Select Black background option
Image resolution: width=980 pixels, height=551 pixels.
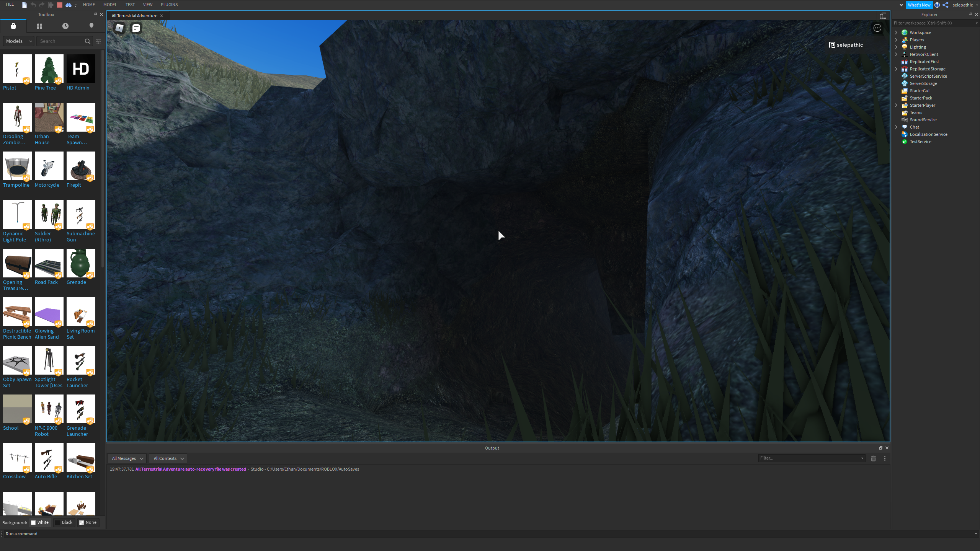pyautogui.click(x=64, y=522)
